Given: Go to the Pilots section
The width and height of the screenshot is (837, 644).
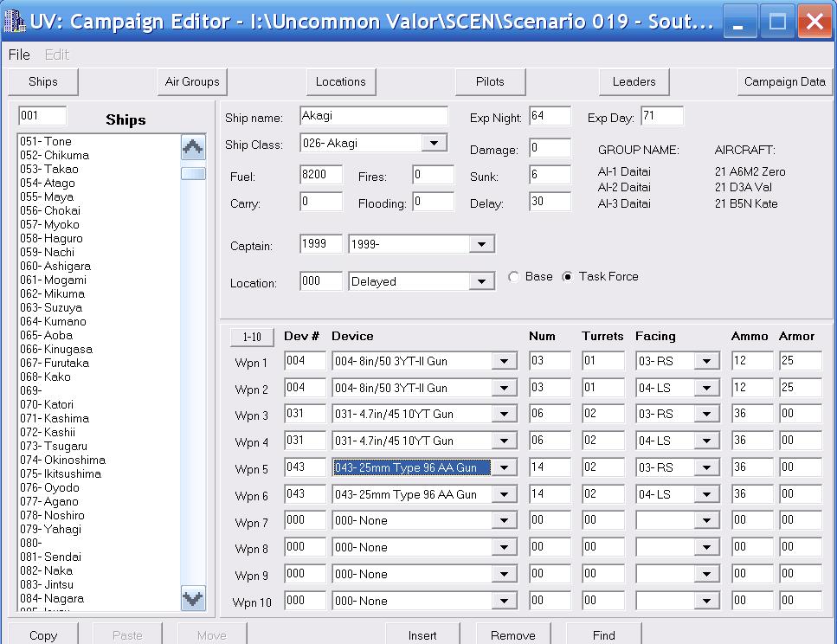Looking at the screenshot, I should [x=490, y=81].
